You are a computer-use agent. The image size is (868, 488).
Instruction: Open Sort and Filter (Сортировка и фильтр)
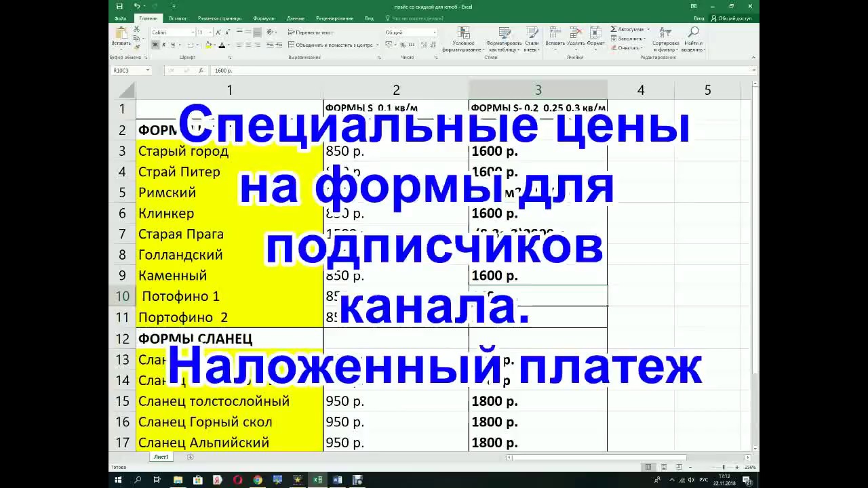pyautogui.click(x=666, y=39)
